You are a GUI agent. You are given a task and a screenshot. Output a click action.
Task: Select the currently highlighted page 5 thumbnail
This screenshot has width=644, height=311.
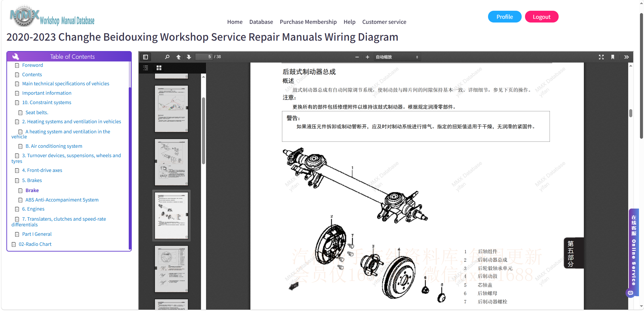pyautogui.click(x=171, y=216)
